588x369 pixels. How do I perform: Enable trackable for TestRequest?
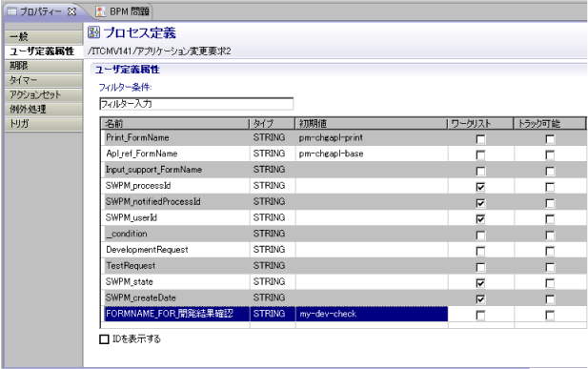coord(550,267)
